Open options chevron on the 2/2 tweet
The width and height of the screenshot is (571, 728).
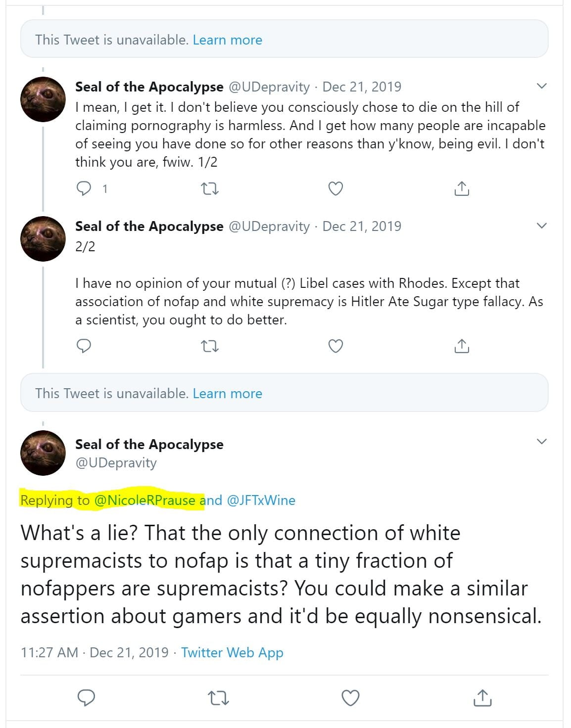click(x=542, y=226)
